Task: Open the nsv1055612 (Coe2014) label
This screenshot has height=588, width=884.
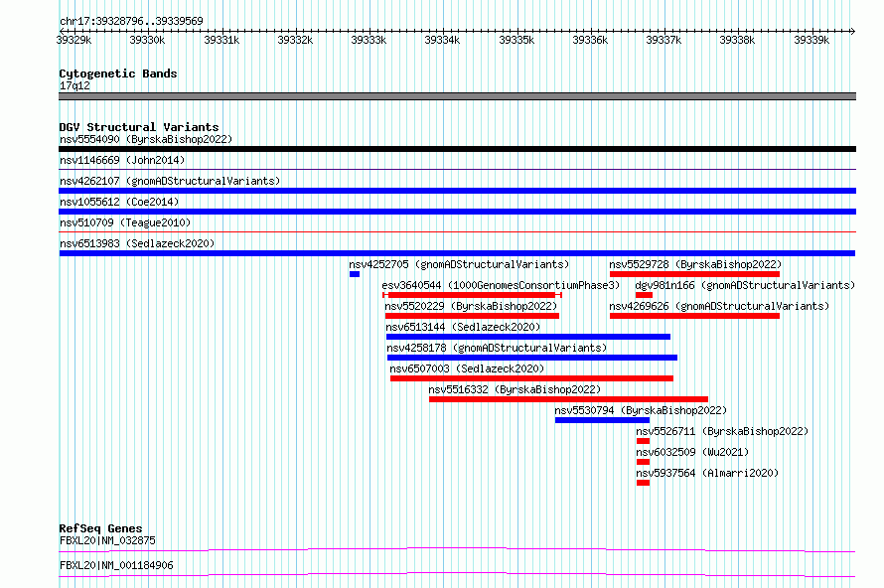Action: pyautogui.click(x=119, y=202)
